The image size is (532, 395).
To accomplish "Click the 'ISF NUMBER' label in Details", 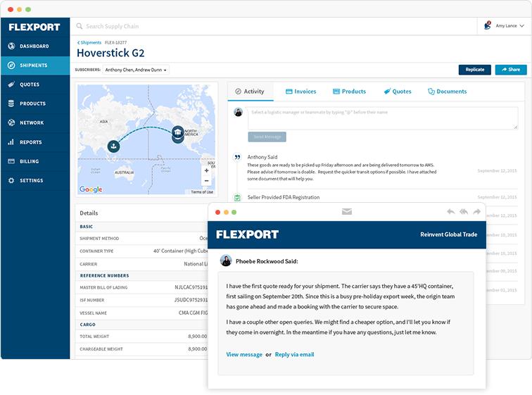I will 92,301.
